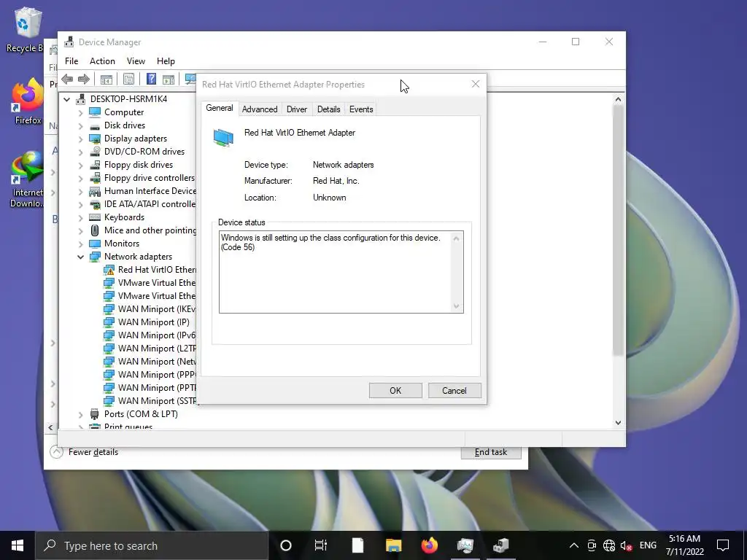Open the File menu in Device Manager

click(x=71, y=61)
